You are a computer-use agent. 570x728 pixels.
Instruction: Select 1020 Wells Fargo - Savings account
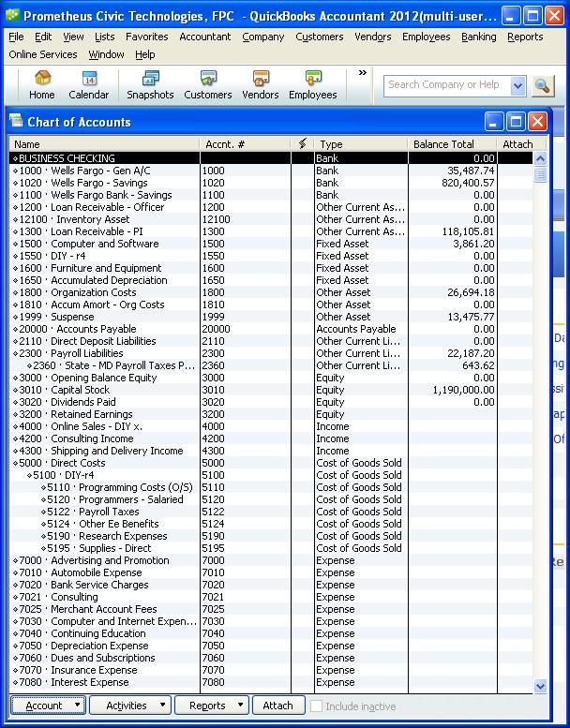[271, 183]
